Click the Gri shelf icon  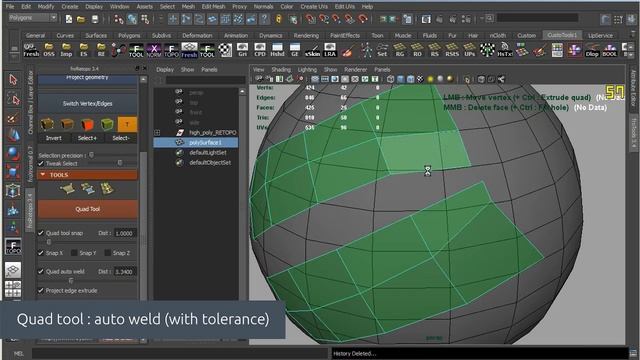tap(242, 50)
